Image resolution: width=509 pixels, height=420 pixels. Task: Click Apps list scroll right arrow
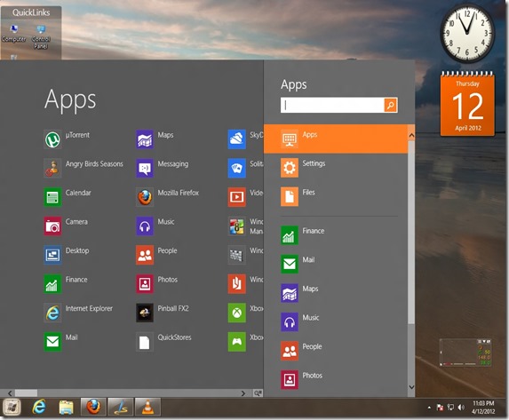243,393
